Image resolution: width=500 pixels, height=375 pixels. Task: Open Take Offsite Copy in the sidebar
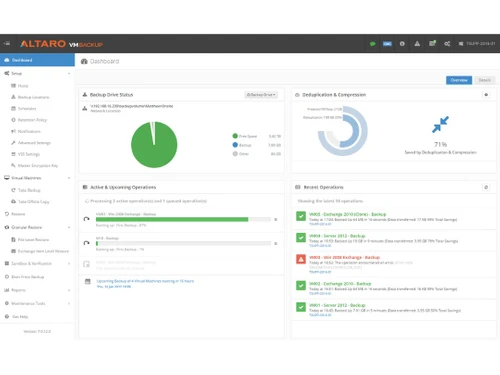(33, 201)
